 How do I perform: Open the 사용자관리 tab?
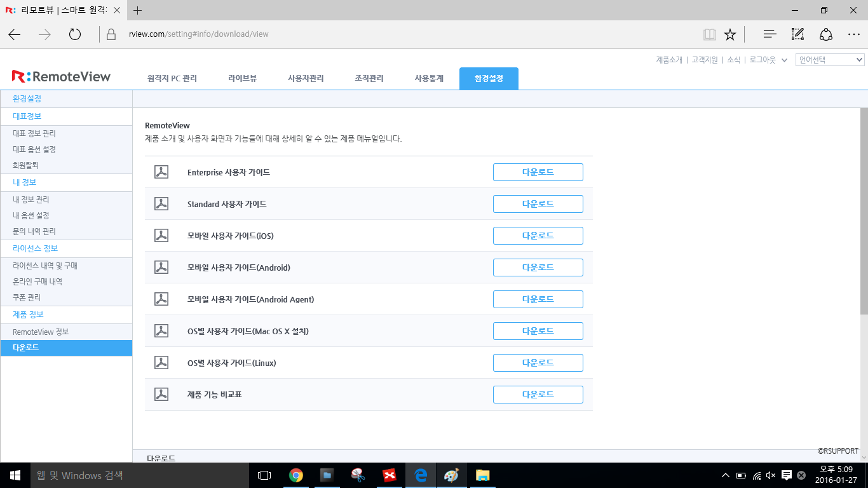click(306, 79)
